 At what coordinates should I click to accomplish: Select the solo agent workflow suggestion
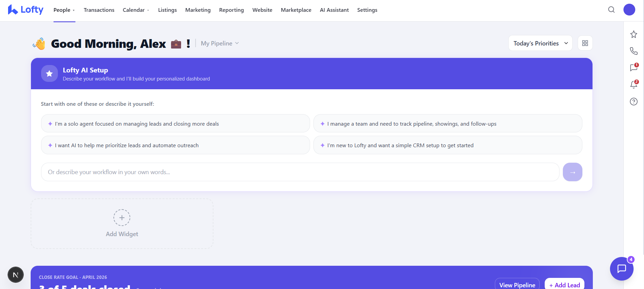click(x=175, y=123)
